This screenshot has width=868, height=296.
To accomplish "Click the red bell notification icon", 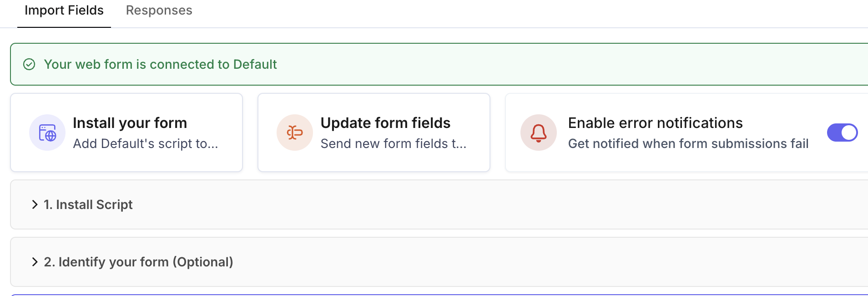I will 539,133.
